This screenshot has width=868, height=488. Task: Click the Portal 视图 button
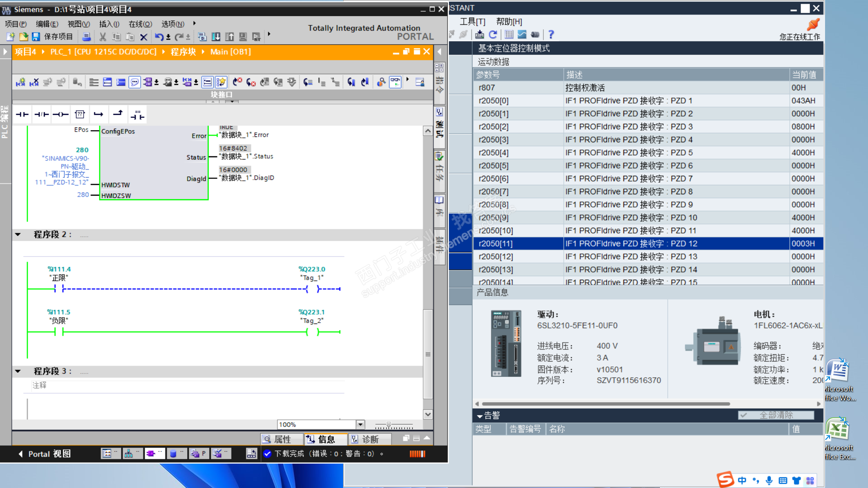tap(44, 454)
